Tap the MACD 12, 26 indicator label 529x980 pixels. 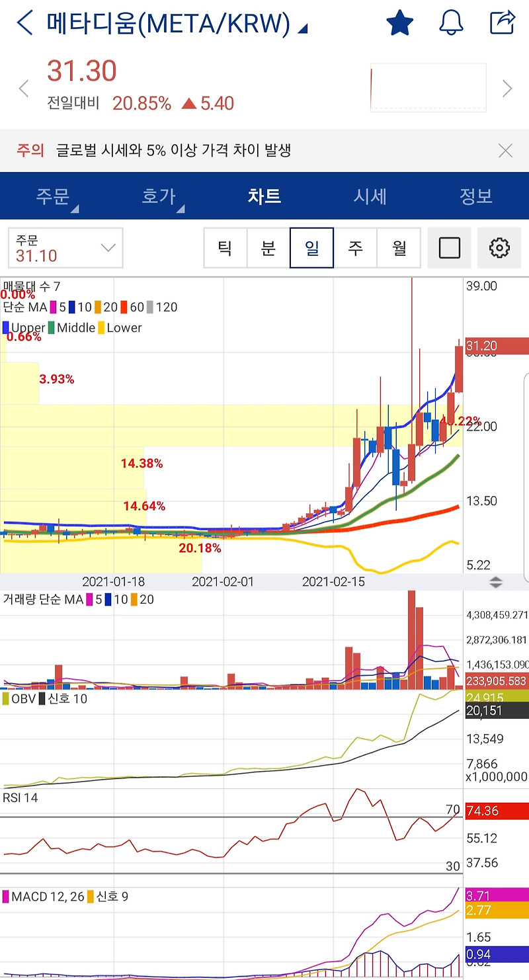48,897
